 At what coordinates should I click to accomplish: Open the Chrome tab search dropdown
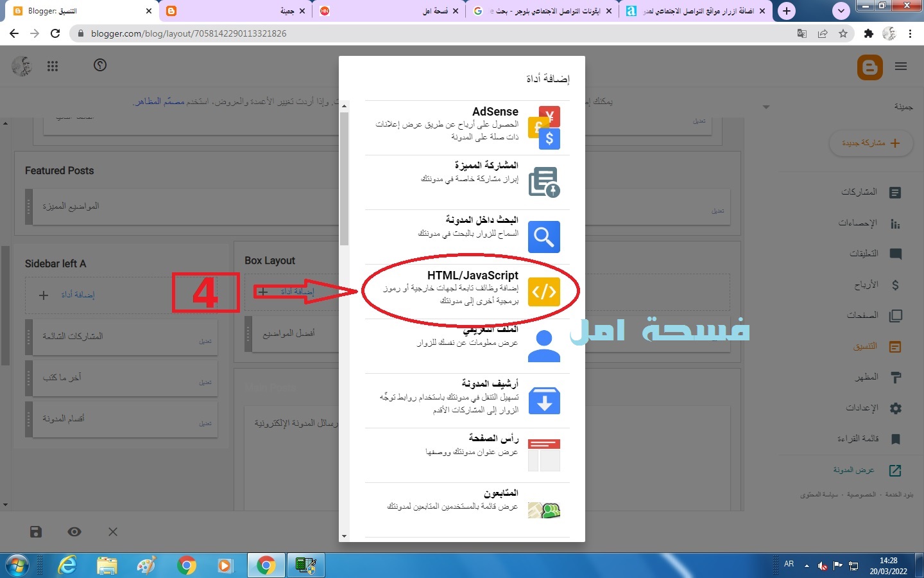click(841, 11)
